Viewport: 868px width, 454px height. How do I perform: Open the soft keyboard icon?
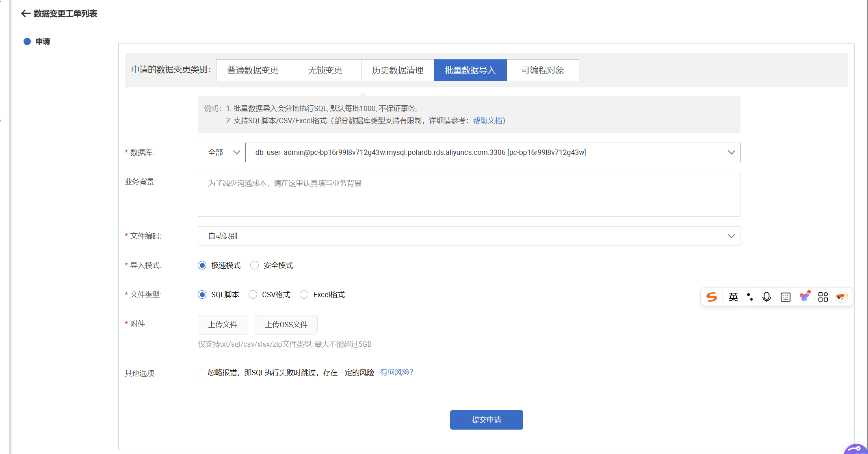pos(786,297)
